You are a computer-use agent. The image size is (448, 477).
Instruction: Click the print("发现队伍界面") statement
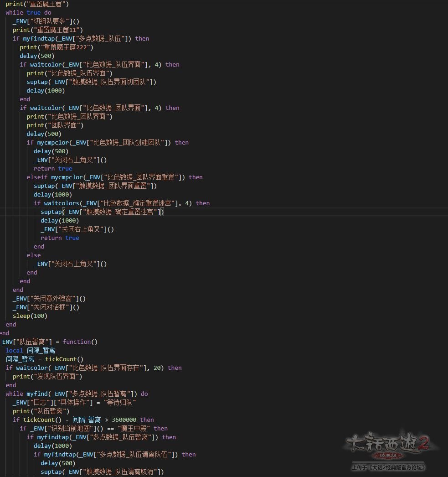pyautogui.click(x=47, y=377)
